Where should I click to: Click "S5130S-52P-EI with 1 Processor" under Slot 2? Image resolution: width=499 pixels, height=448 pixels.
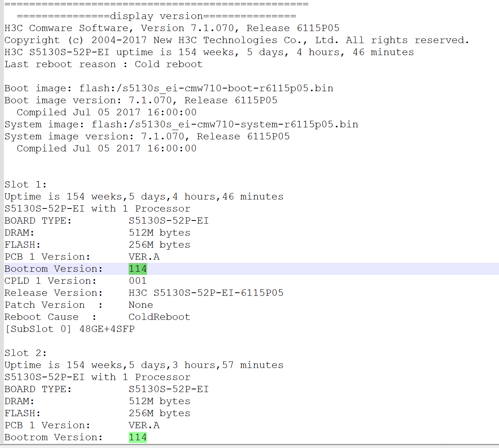pyautogui.click(x=97, y=377)
